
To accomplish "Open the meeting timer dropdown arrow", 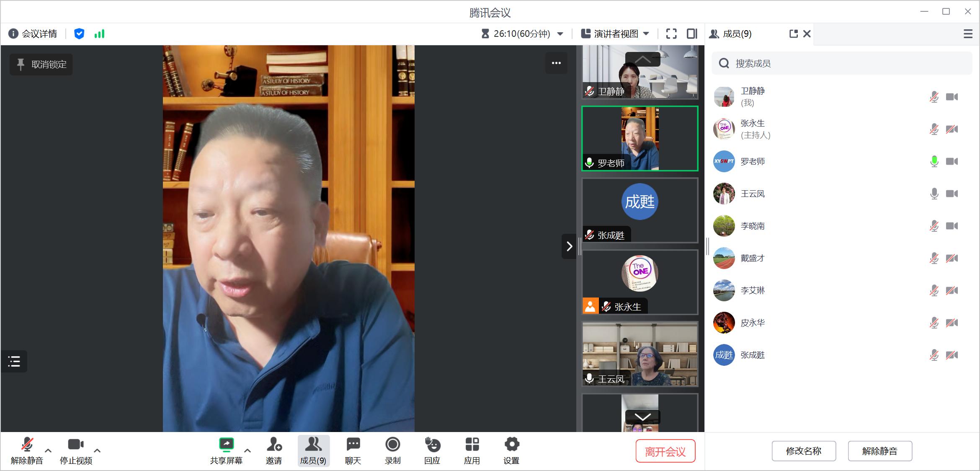I will coord(560,34).
